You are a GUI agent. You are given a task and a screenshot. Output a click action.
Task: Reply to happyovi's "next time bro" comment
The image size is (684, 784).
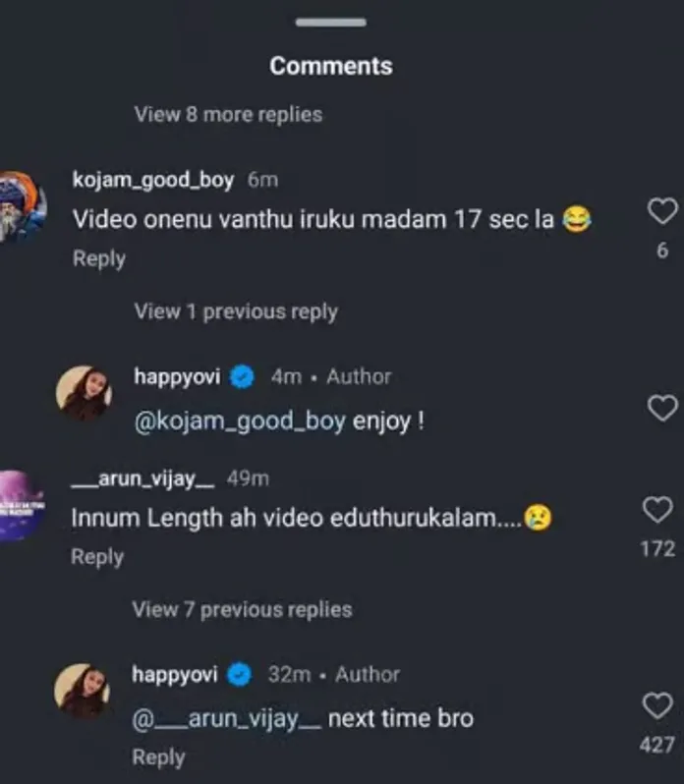coord(158,757)
